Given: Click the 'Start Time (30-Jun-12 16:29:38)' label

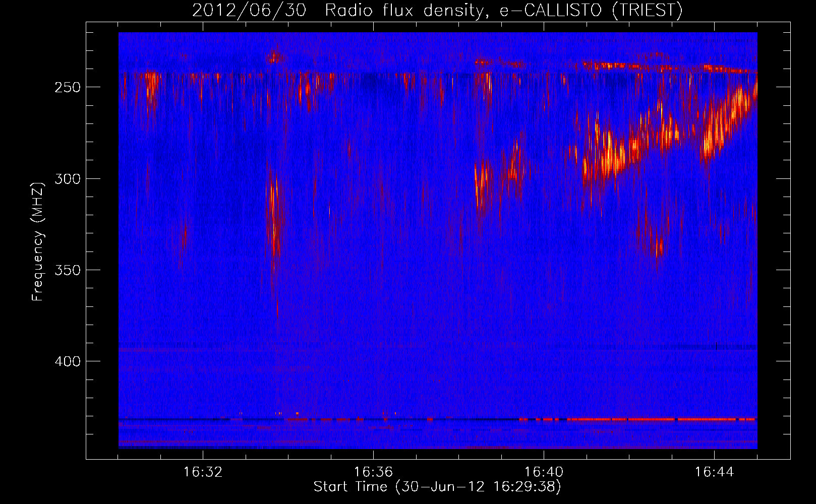Looking at the screenshot, I should click(437, 487).
